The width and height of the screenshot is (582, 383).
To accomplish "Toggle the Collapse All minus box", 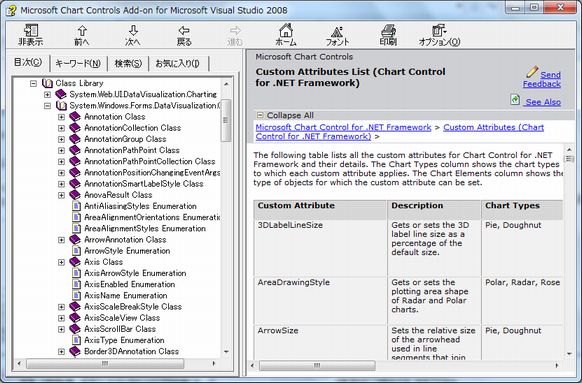I will click(261, 115).
